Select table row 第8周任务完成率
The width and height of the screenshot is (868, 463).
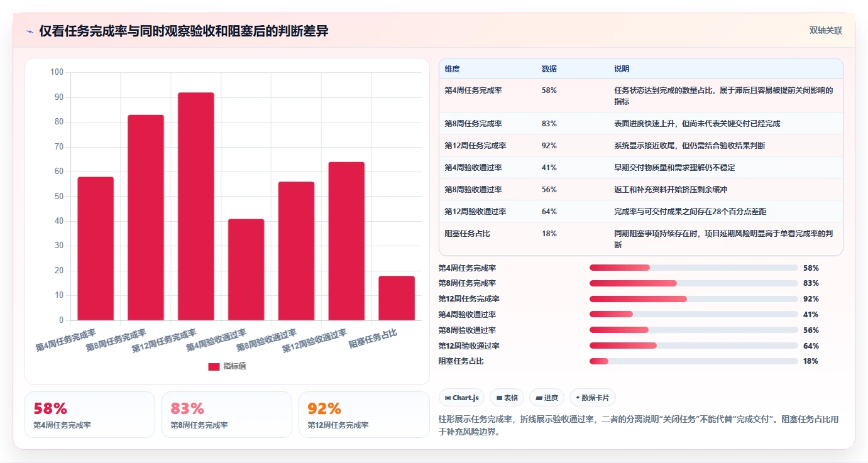pos(640,124)
